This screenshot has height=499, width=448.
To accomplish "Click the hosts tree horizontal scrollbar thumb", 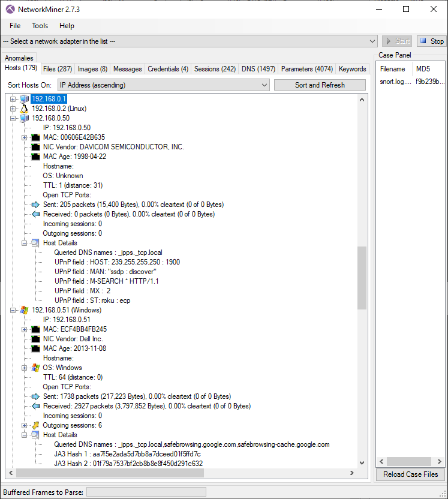I will [110, 473].
